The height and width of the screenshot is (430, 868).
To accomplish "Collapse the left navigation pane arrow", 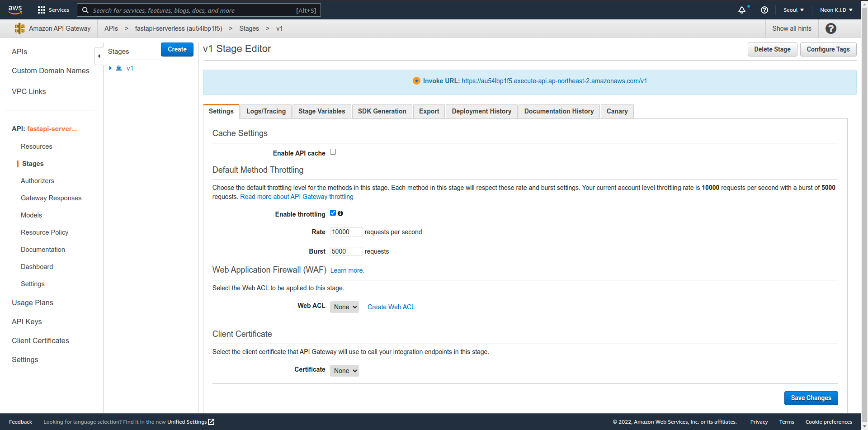I will click(99, 56).
